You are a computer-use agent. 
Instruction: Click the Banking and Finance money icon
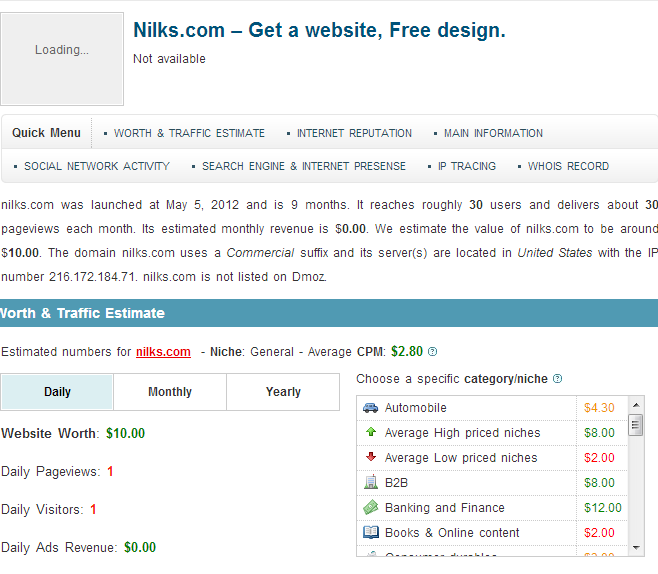(371, 507)
